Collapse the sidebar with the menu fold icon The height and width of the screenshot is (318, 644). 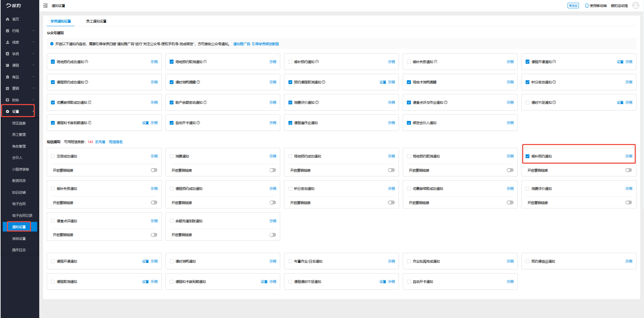coord(45,6)
